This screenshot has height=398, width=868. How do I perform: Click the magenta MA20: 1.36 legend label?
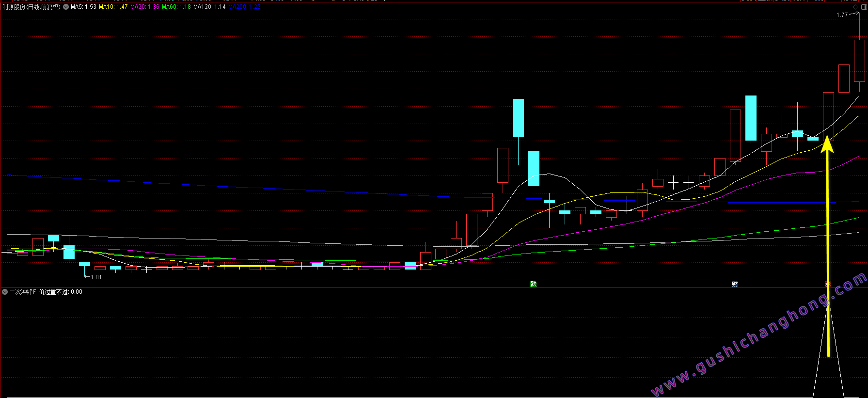coord(145,7)
